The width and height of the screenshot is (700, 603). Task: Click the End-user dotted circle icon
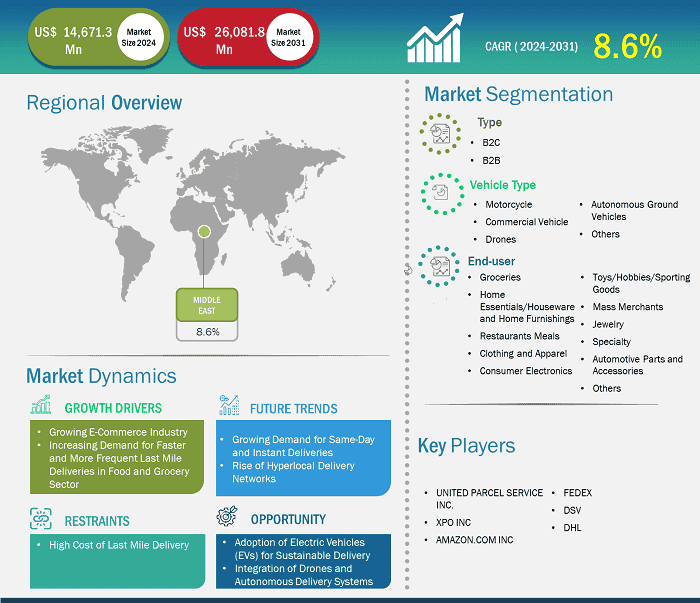(x=439, y=266)
